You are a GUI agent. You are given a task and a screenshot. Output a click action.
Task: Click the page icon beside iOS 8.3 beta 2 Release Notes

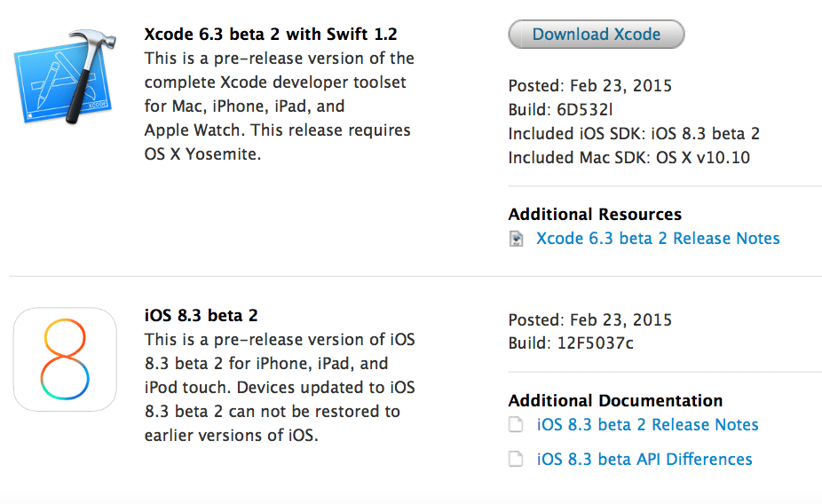point(516,425)
